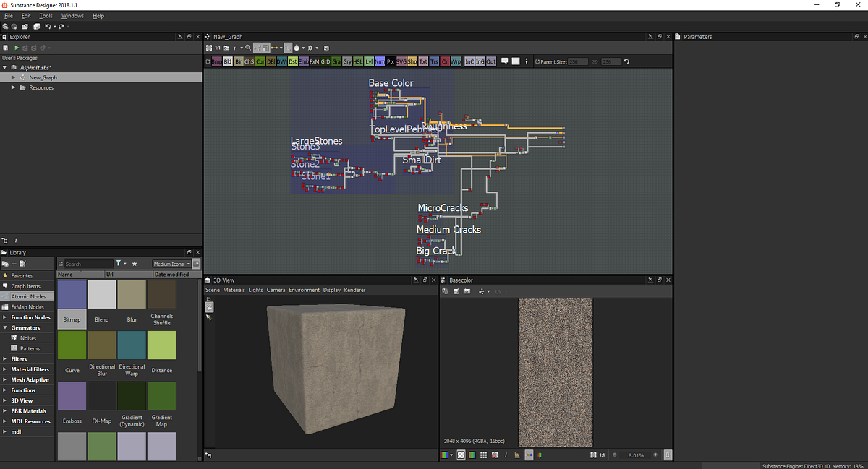
Task: Expand the Resources folder in Explorer
Action: [12, 87]
